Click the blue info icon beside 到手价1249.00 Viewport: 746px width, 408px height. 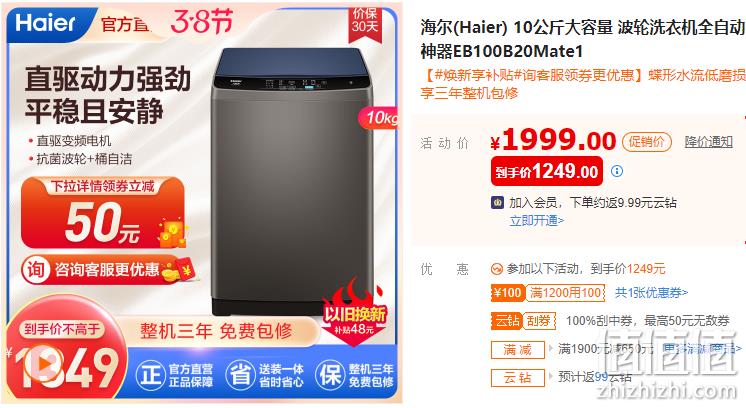[617, 171]
